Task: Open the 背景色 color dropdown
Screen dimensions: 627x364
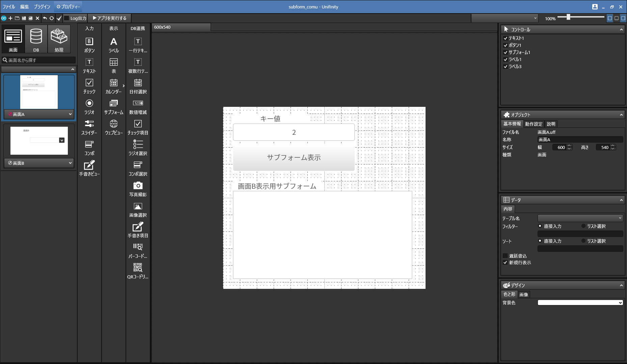Action: 580,303
